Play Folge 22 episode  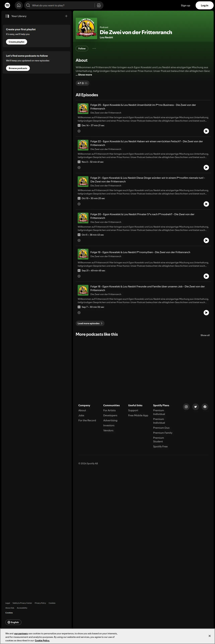point(206,168)
